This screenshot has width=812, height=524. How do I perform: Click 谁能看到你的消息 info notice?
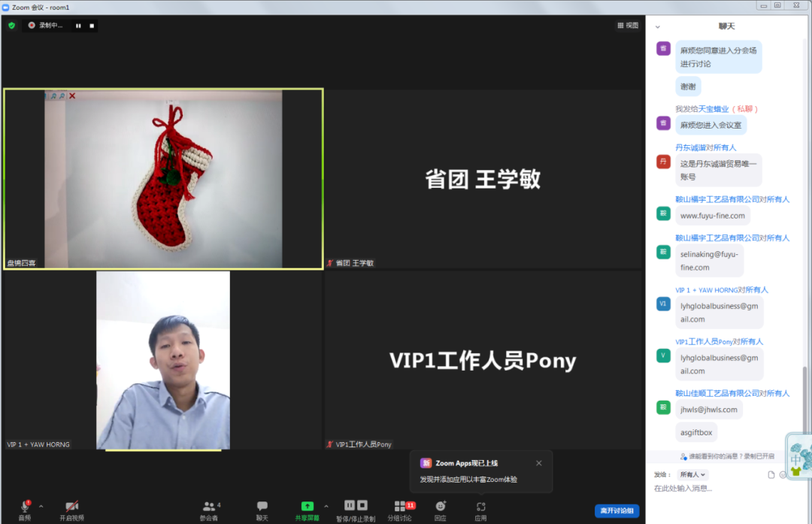point(727,456)
